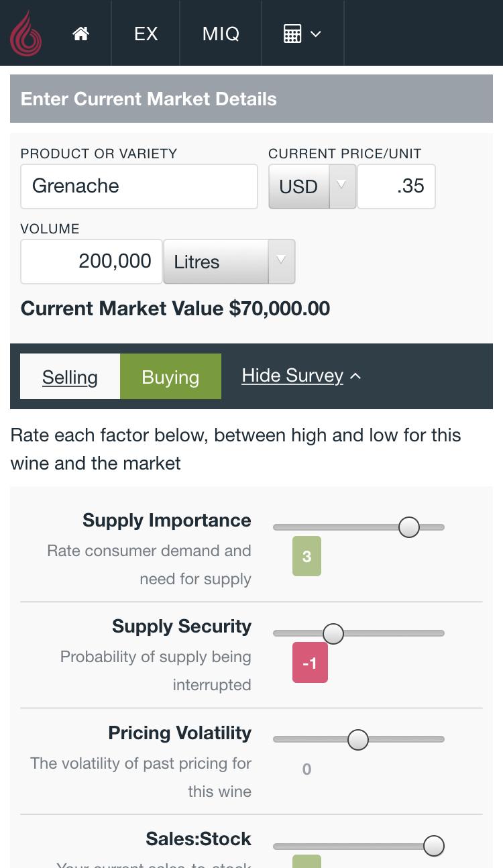Click the red flame logo icon
Screen dimensions: 503x868
[25, 34]
